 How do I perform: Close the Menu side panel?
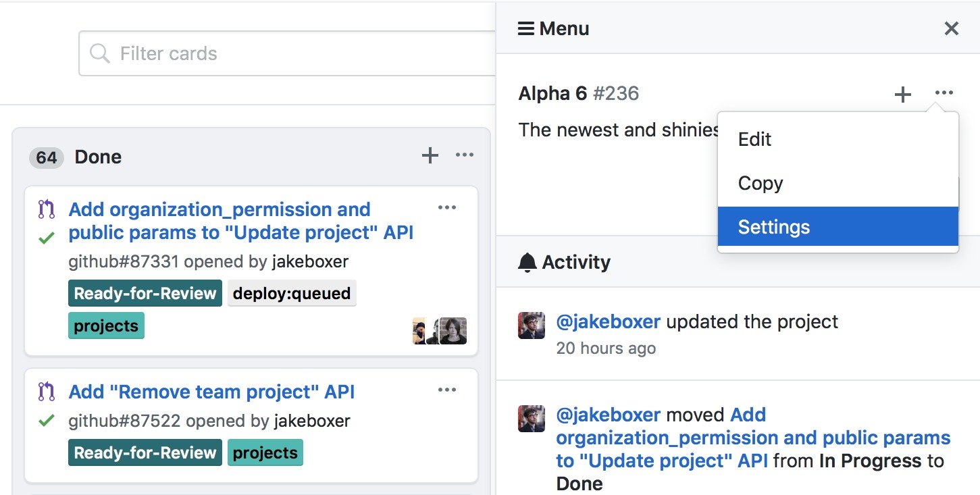pyautogui.click(x=951, y=28)
